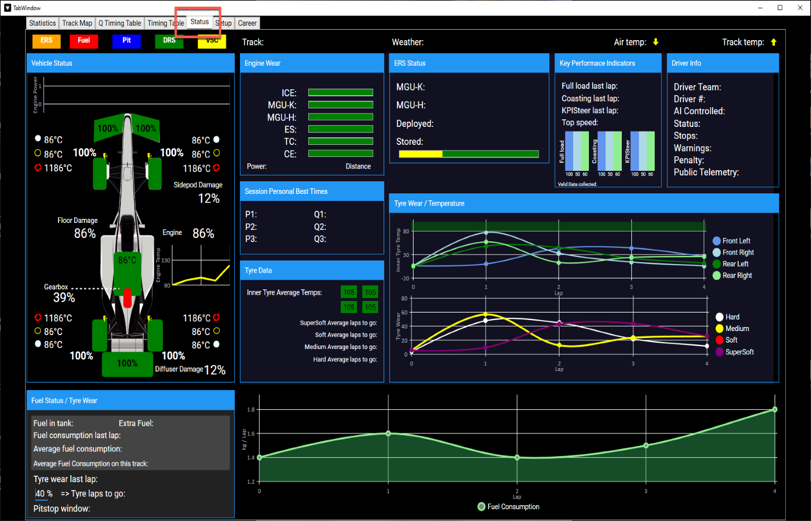Viewport: 811px width, 521px height.
Task: Click the ERS Stored energy bar
Action: (x=469, y=154)
